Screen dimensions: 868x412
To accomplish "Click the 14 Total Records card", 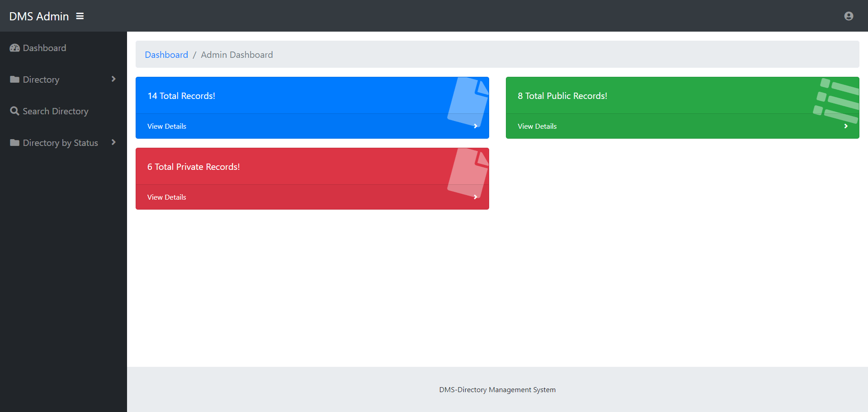I will pyautogui.click(x=312, y=96).
